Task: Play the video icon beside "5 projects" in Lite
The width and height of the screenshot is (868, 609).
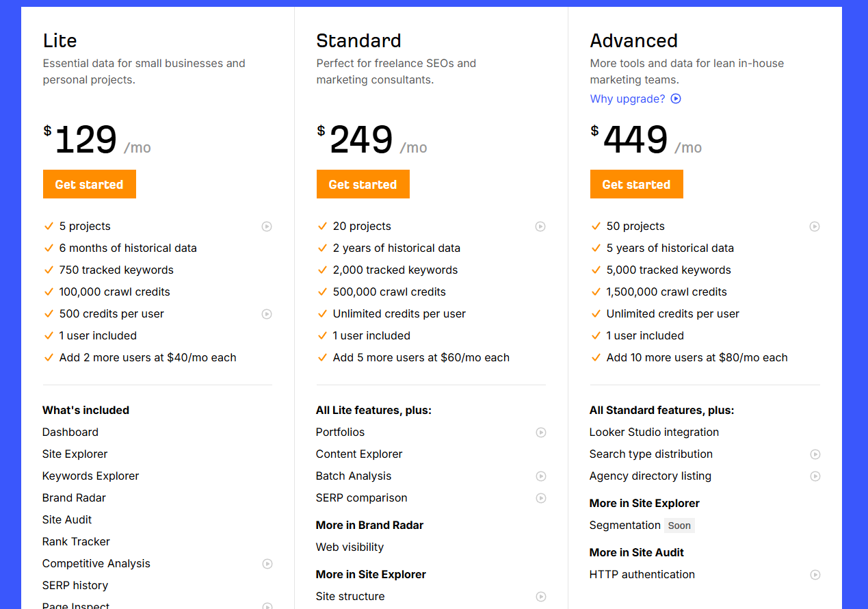Action: click(267, 226)
